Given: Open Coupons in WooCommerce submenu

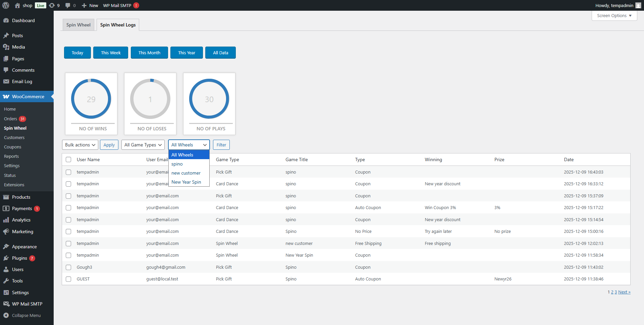Looking at the screenshot, I should (12, 147).
